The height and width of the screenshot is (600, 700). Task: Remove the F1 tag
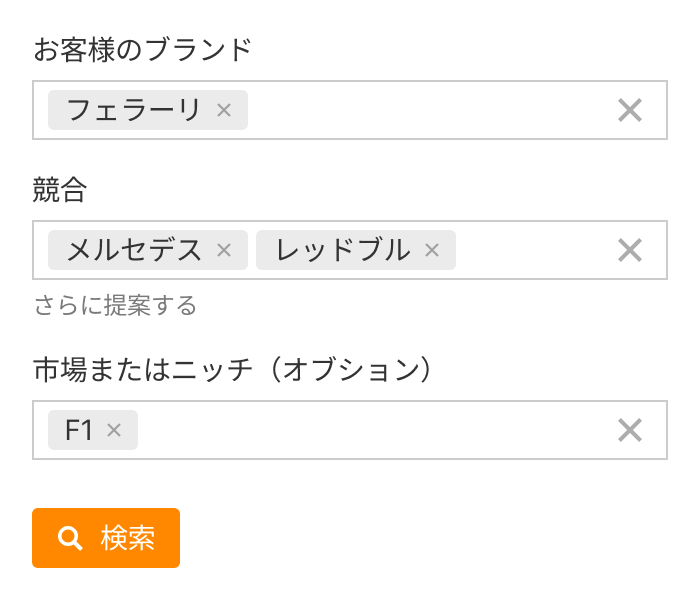pos(114,430)
